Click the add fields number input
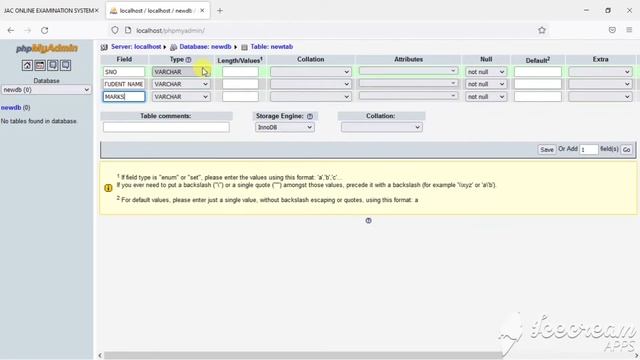Viewport: 640px width, 360px height. point(589,150)
